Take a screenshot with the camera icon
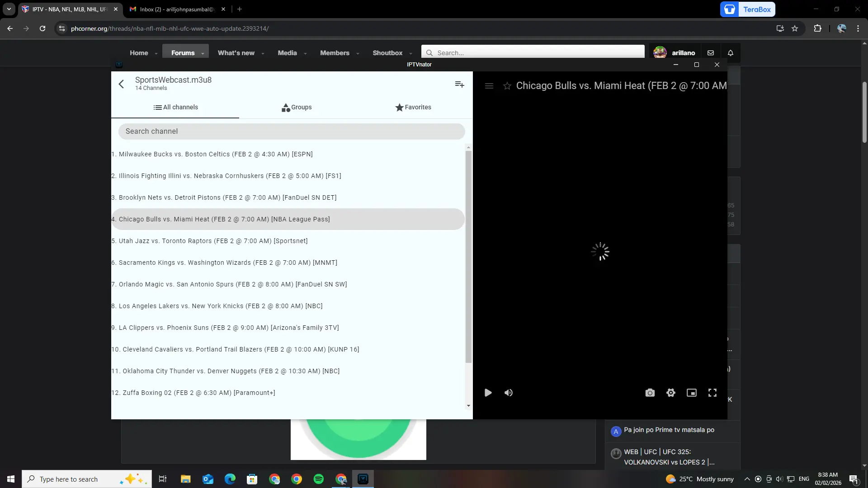 [650, 393]
